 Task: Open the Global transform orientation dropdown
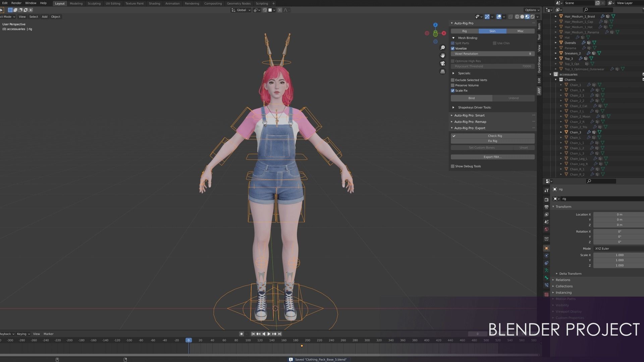pyautogui.click(x=241, y=10)
